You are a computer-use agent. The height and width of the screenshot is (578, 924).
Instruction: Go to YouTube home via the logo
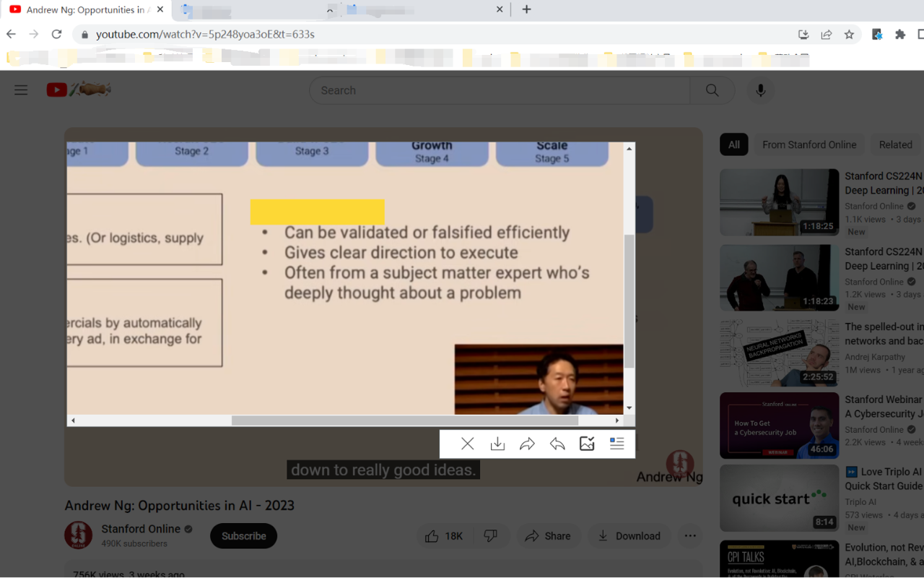coord(79,90)
